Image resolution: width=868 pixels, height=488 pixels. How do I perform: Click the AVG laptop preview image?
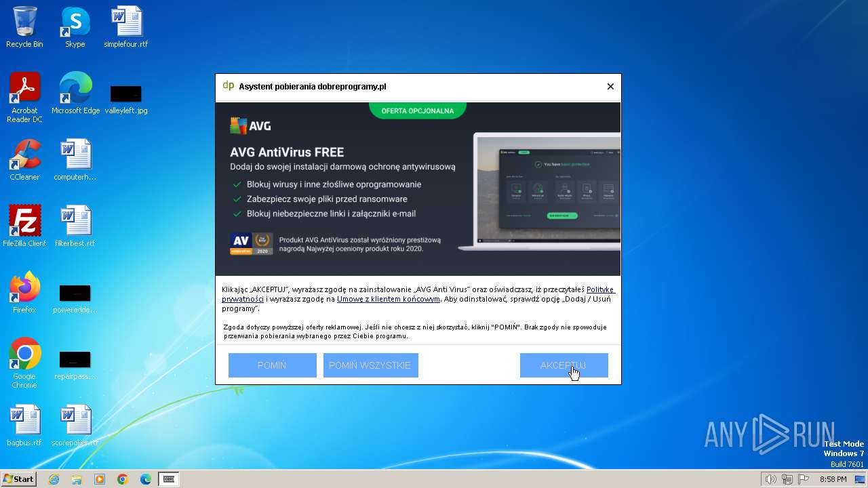click(x=539, y=192)
